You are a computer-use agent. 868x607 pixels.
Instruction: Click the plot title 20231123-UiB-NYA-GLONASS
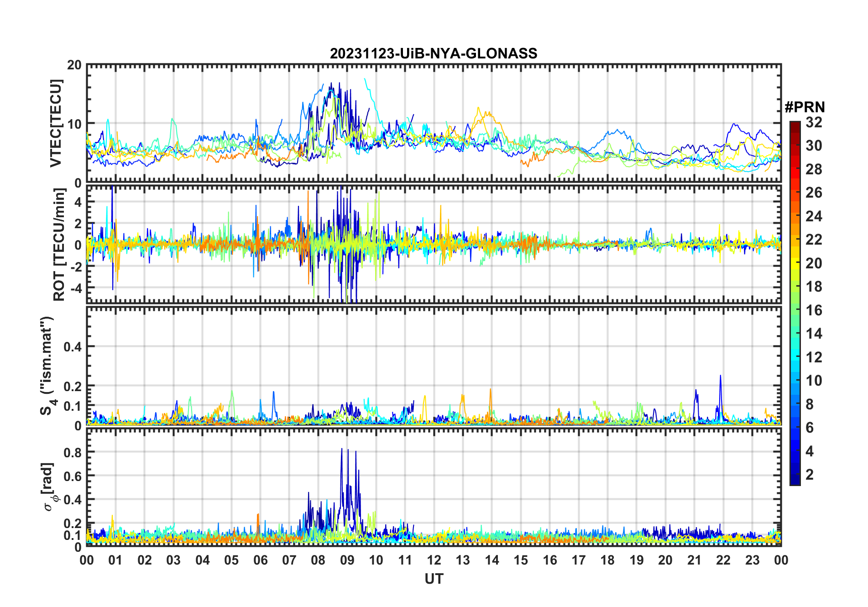[434, 53]
